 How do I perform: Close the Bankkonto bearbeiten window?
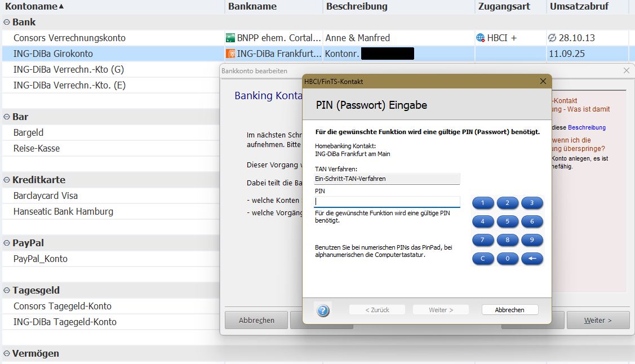627,70
